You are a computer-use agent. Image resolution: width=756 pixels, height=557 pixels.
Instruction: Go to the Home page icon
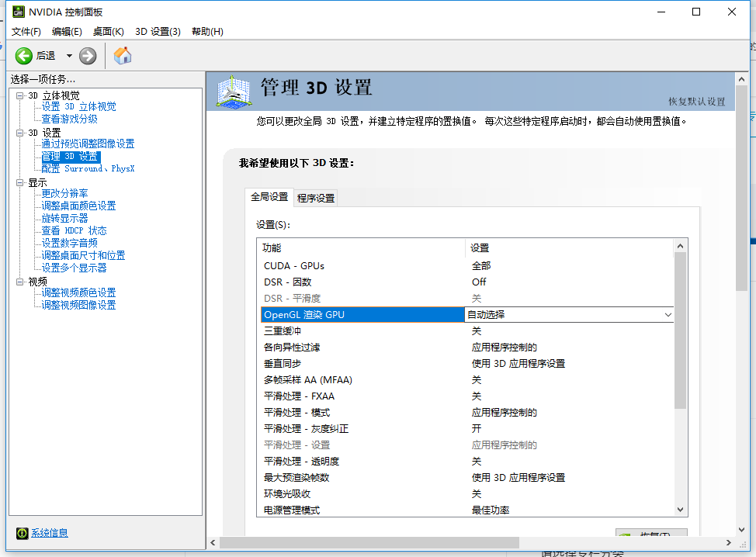(x=123, y=55)
